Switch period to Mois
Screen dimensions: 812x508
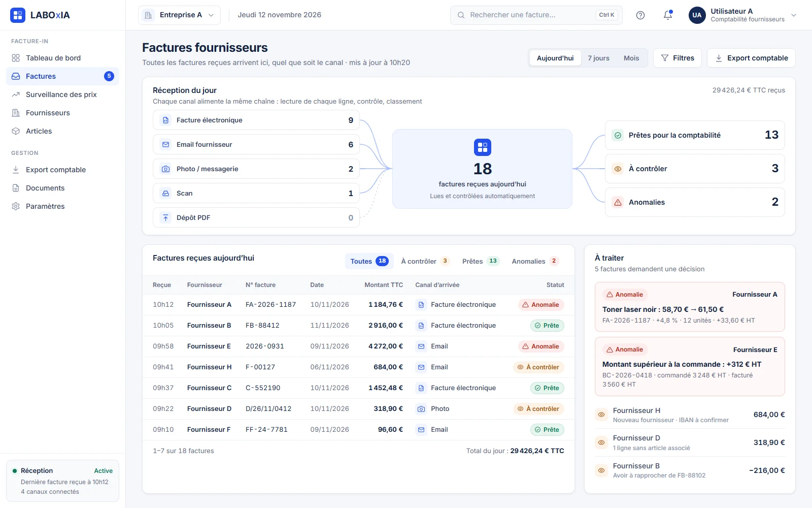point(631,58)
